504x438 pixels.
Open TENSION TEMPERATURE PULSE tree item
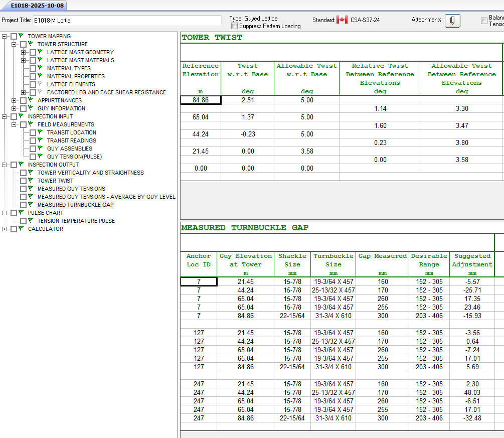(x=76, y=221)
